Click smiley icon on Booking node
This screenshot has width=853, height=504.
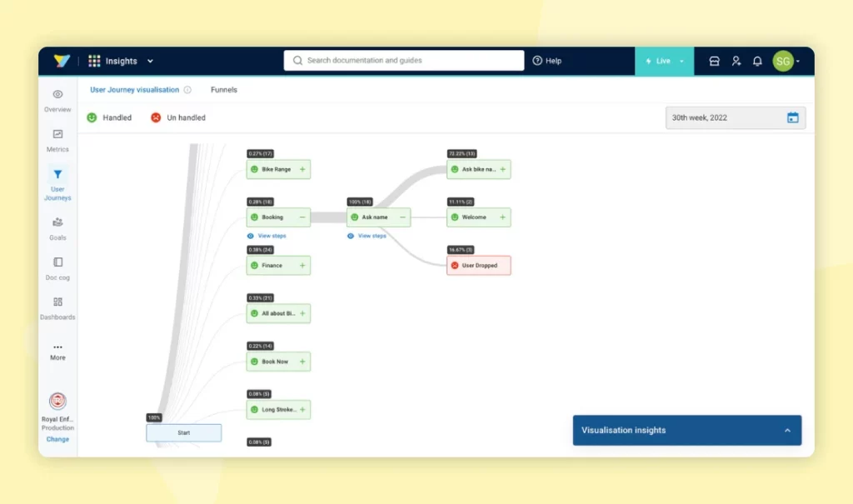[x=255, y=217]
